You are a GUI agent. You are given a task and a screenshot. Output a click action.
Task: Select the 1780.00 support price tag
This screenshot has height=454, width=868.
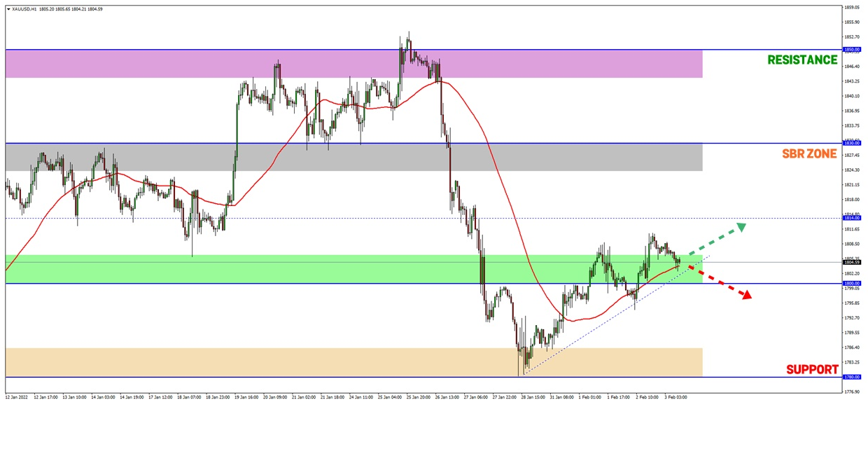[852, 377]
